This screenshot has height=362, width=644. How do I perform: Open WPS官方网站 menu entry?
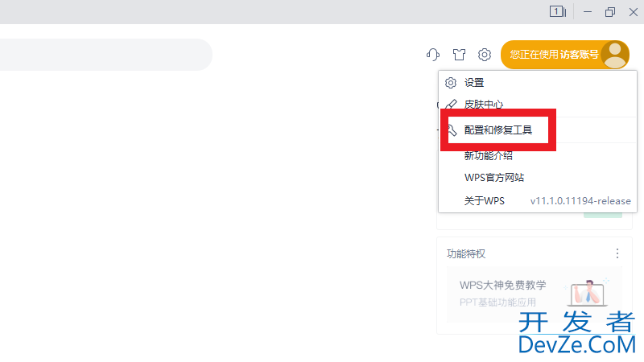click(538, 178)
